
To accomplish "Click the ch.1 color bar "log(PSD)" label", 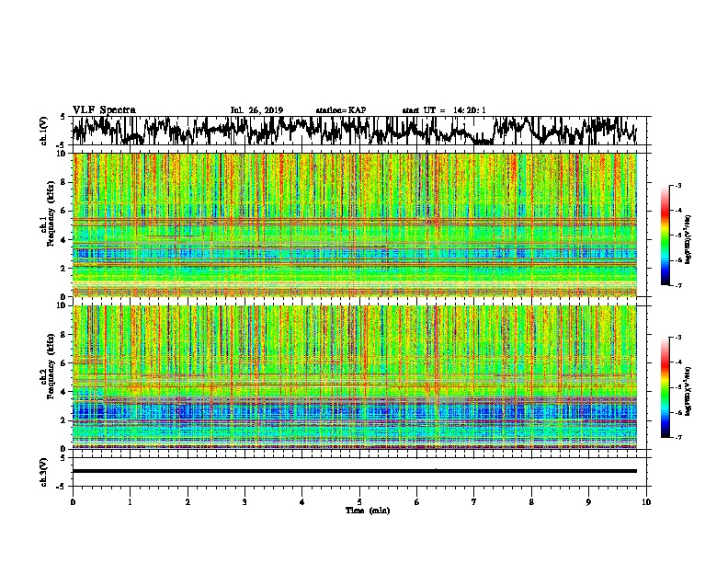I will [688, 240].
